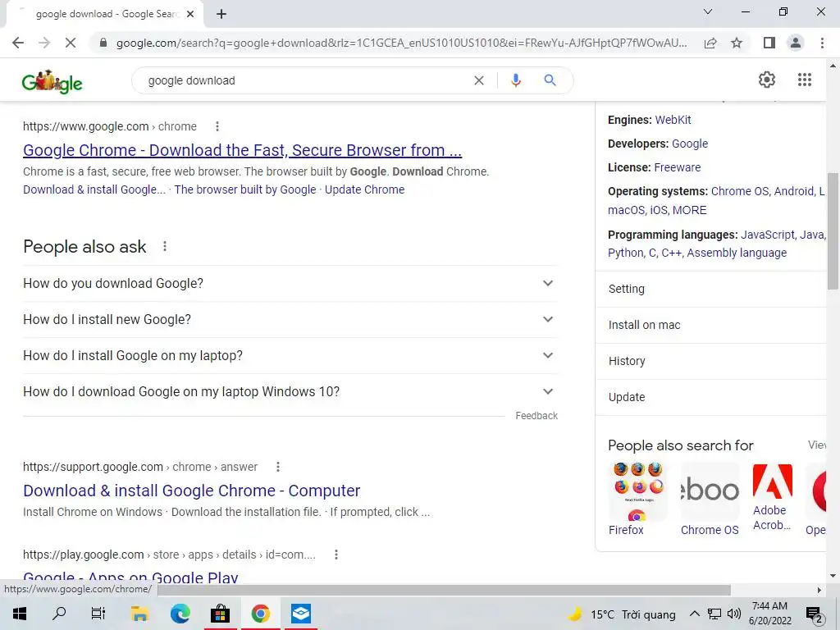Expand 'How do I install new Google?'
The image size is (840, 630).
pyautogui.click(x=290, y=319)
